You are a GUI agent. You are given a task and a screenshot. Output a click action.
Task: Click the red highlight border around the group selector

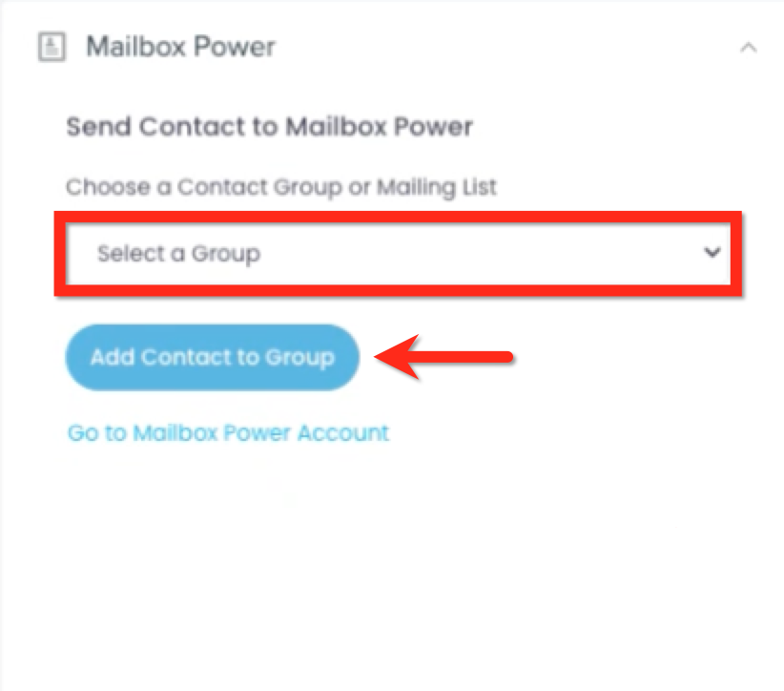click(x=398, y=218)
